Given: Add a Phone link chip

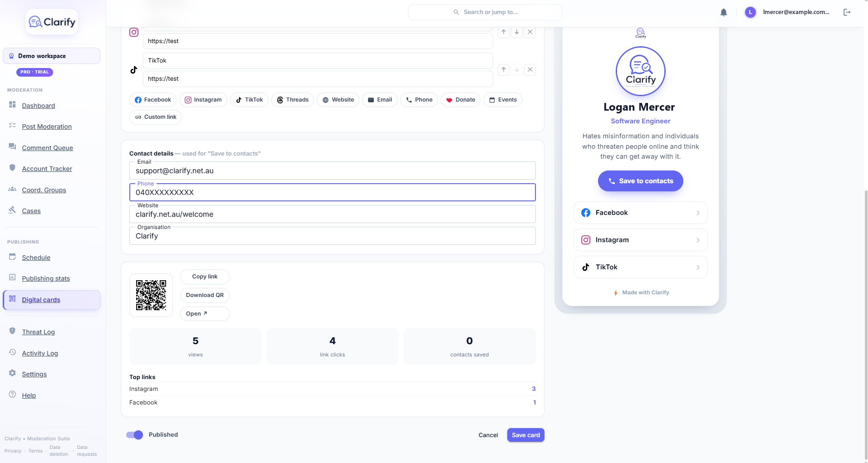Looking at the screenshot, I should tap(419, 100).
